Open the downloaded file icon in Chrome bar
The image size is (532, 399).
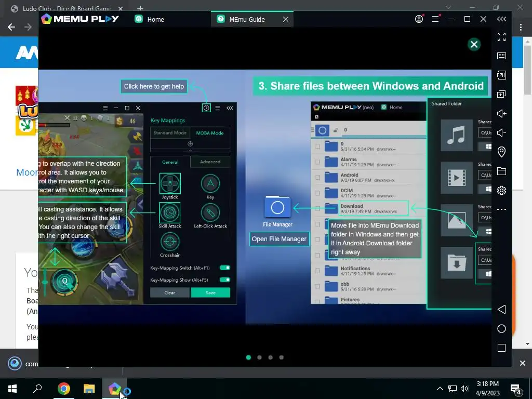click(15, 363)
